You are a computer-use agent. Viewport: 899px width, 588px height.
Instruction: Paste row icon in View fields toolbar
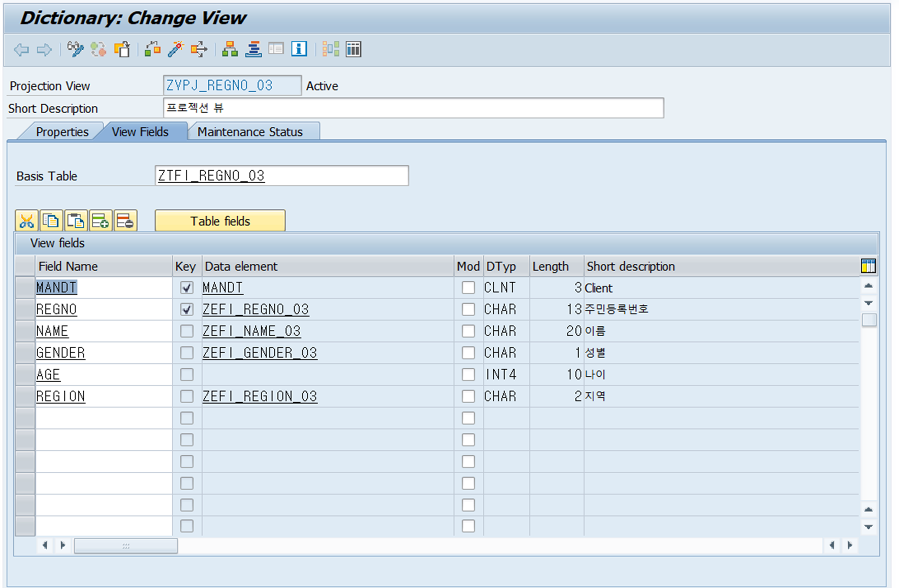(x=76, y=221)
